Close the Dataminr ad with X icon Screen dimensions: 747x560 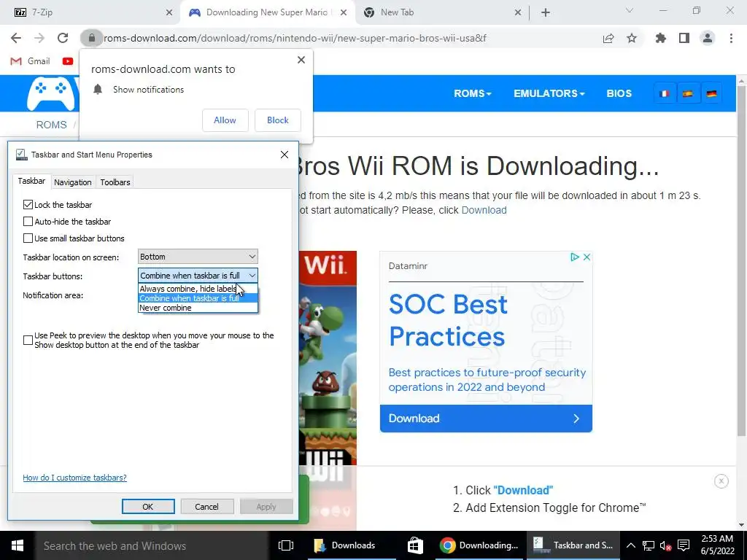(587, 257)
